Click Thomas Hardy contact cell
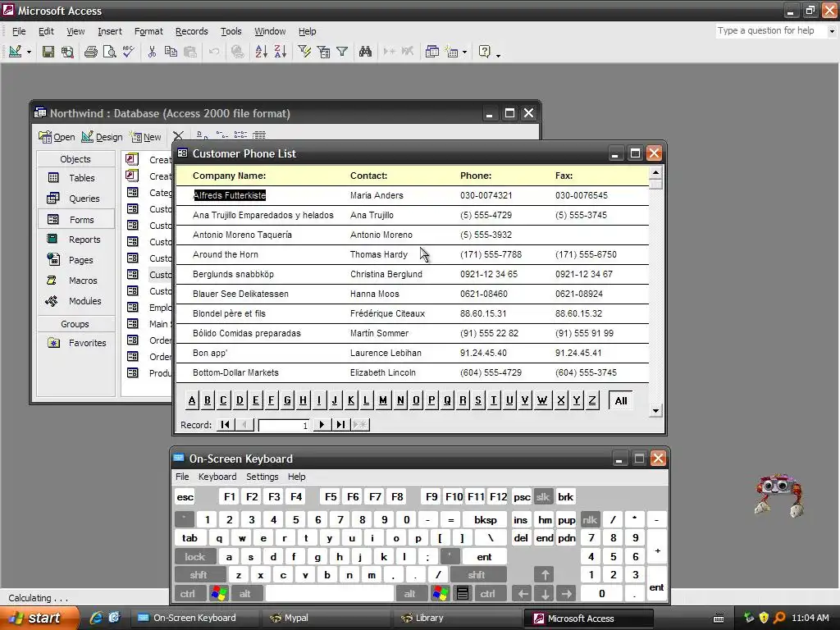This screenshot has height=630, width=840. (x=379, y=254)
